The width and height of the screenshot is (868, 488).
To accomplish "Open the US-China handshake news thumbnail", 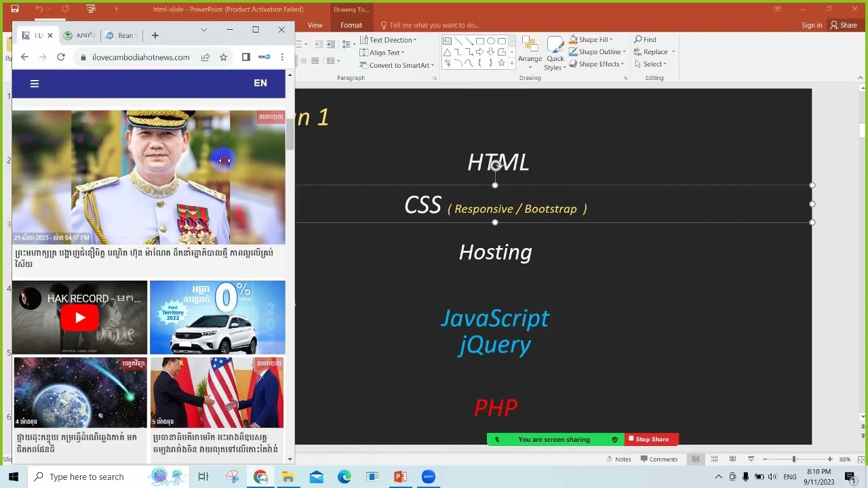I will (217, 392).
